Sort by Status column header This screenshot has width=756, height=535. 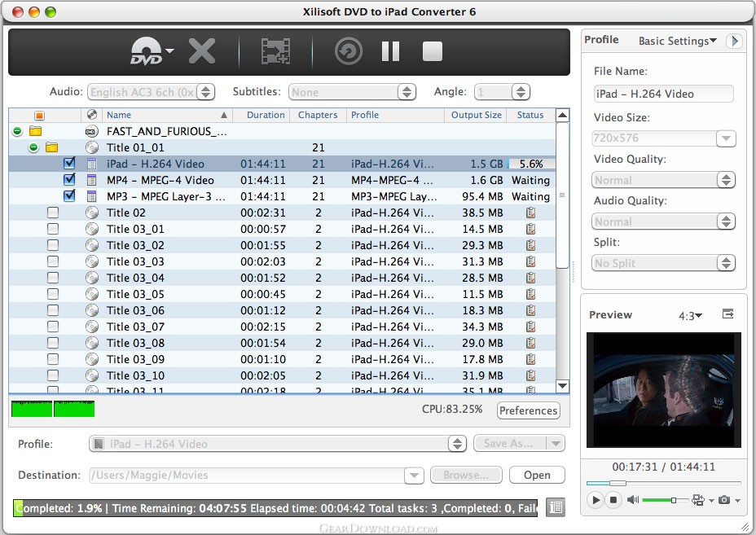point(530,115)
